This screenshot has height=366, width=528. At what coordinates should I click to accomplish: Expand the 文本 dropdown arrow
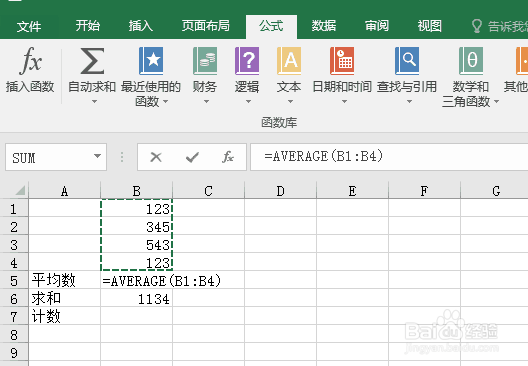coord(290,101)
